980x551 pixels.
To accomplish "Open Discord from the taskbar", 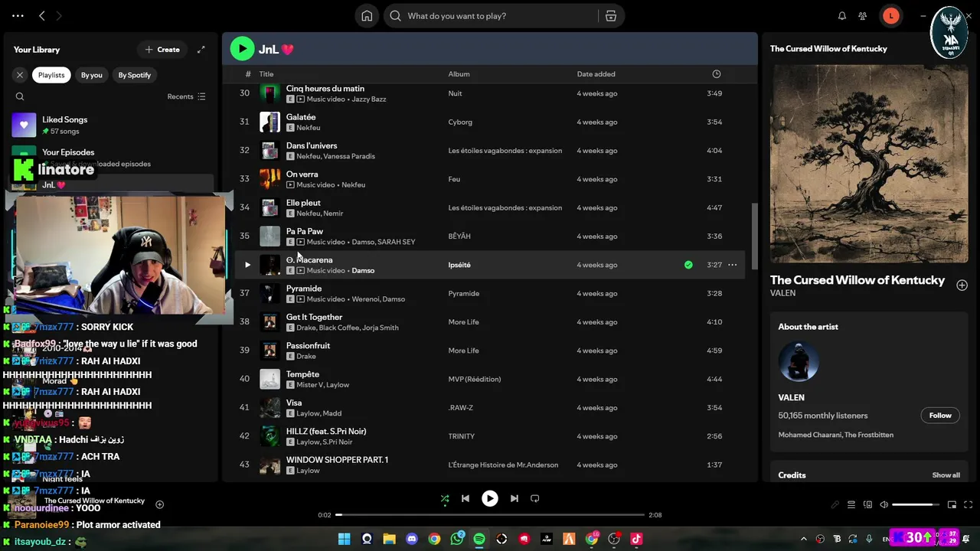I will pyautogui.click(x=412, y=539).
